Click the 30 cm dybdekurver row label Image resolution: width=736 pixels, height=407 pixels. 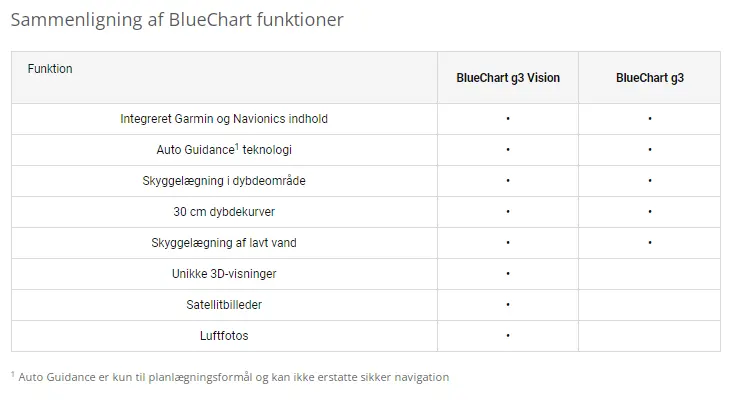[224, 212]
